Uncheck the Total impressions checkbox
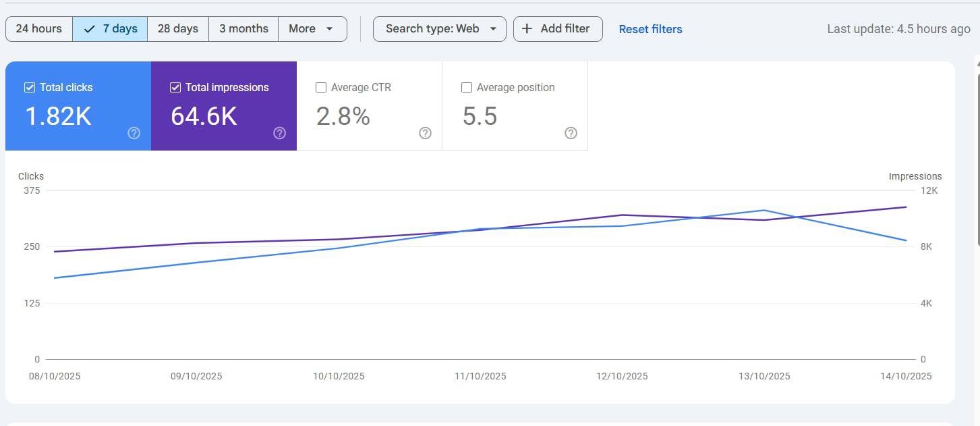 coord(175,87)
